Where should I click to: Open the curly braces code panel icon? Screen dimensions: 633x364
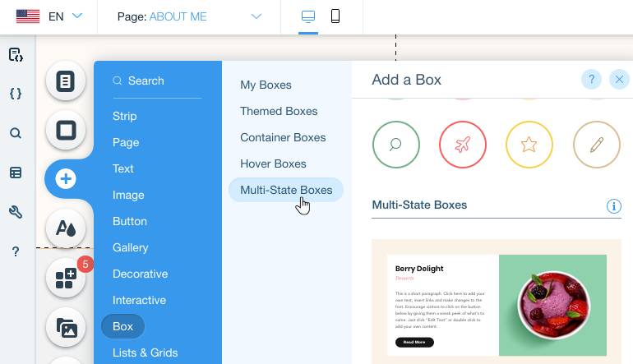pyautogui.click(x=16, y=94)
